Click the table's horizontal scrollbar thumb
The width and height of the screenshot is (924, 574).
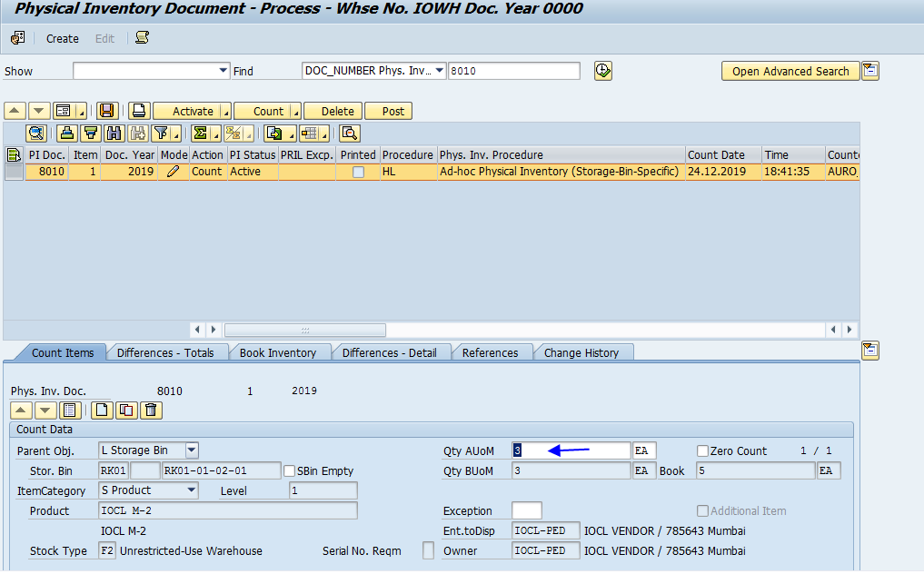pos(305,330)
